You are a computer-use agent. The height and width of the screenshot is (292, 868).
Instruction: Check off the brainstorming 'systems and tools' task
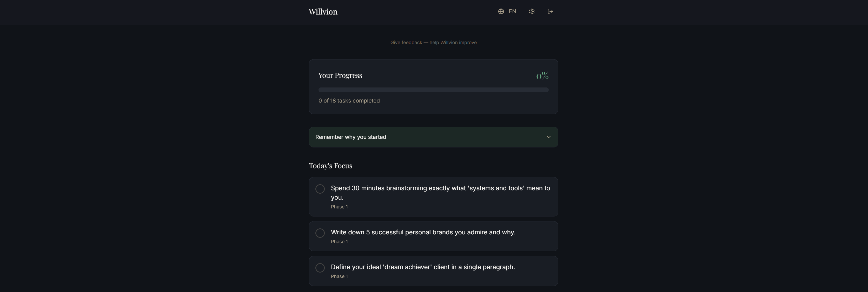(x=320, y=189)
